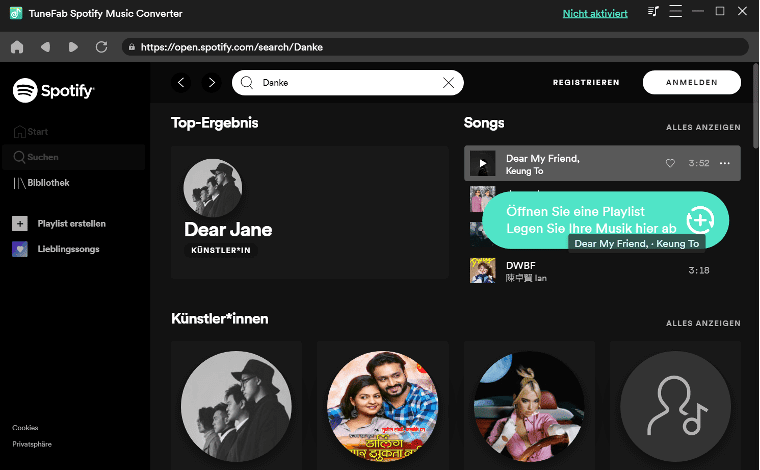Clear the search field with the X
Screen dimensions: 760x470
point(448,82)
